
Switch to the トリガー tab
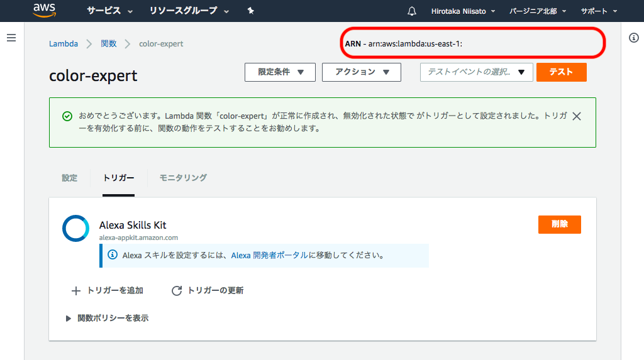pyautogui.click(x=118, y=178)
